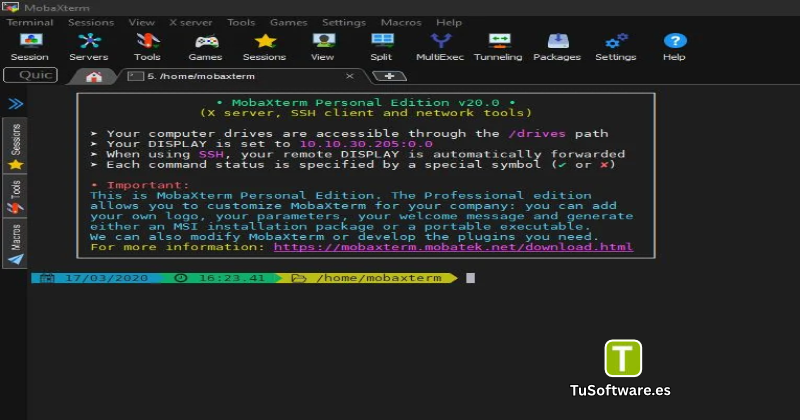The image size is (800, 420).
Task: Open the Help menu
Action: pyautogui.click(x=449, y=22)
